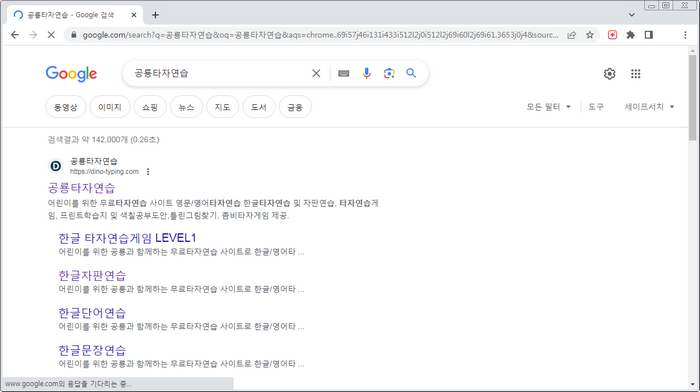Open the 한글단어연습 sitelink
The width and height of the screenshot is (700, 392).
click(x=92, y=313)
